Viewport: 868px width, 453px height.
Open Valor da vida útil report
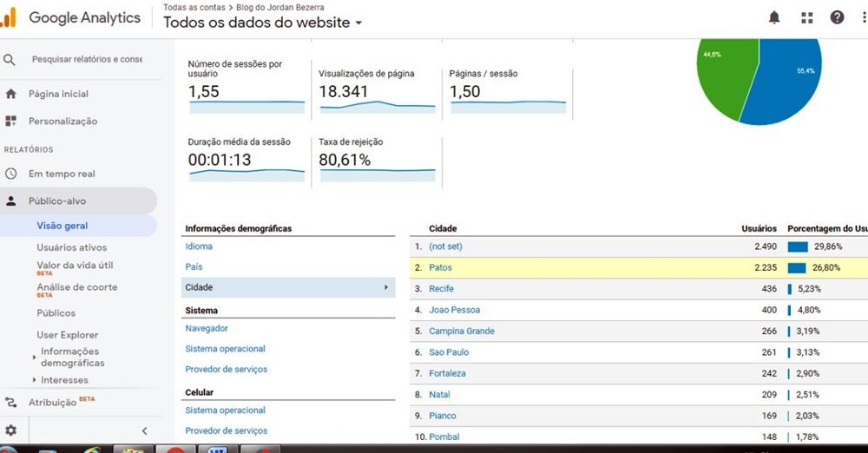pos(75,266)
